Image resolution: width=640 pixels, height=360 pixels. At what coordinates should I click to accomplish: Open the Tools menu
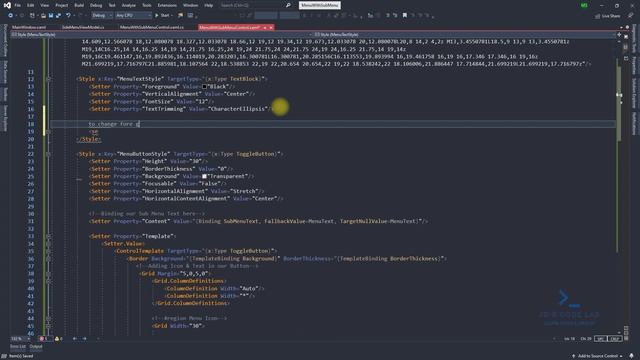pyautogui.click(x=147, y=5)
